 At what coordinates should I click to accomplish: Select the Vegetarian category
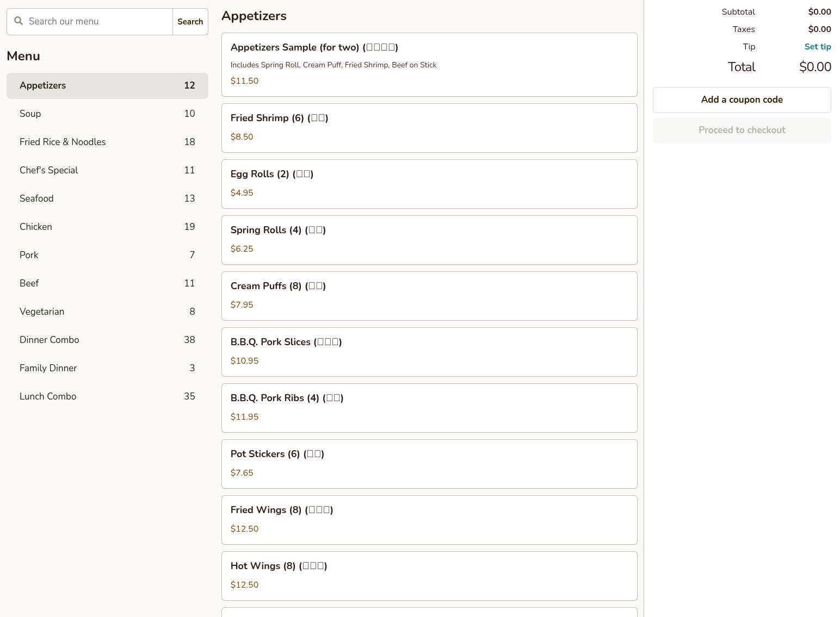(107, 312)
